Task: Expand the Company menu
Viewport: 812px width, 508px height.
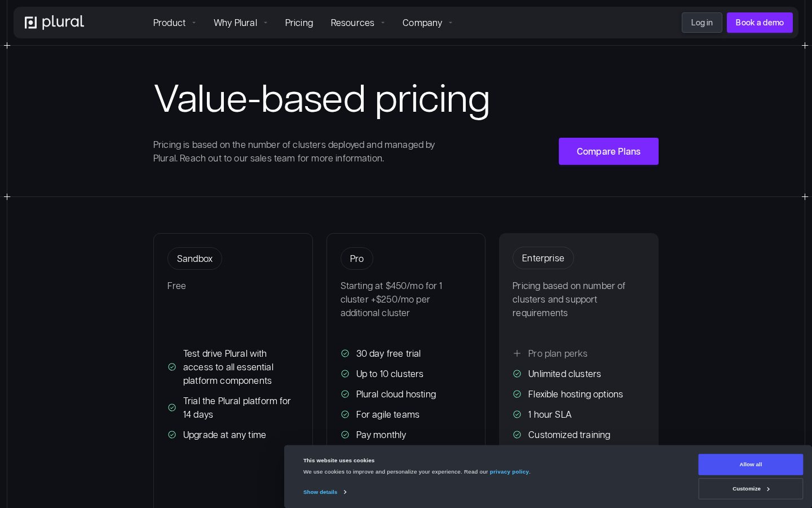Action: click(x=427, y=23)
